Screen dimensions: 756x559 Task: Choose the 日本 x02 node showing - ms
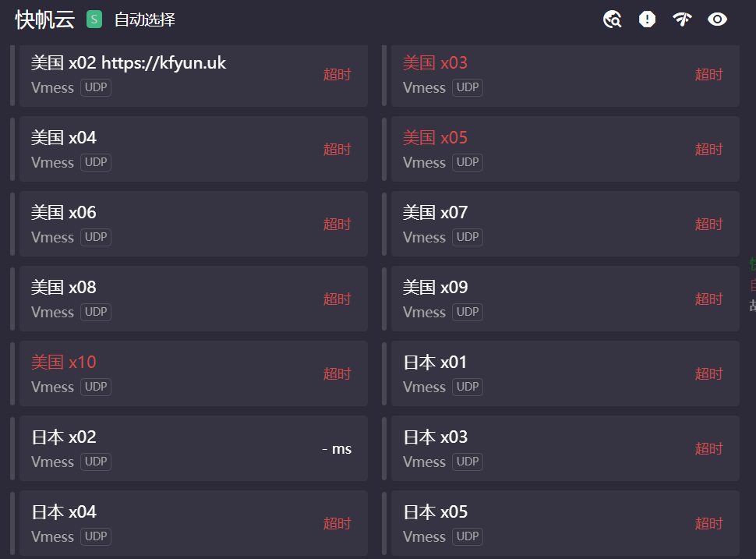coord(193,448)
